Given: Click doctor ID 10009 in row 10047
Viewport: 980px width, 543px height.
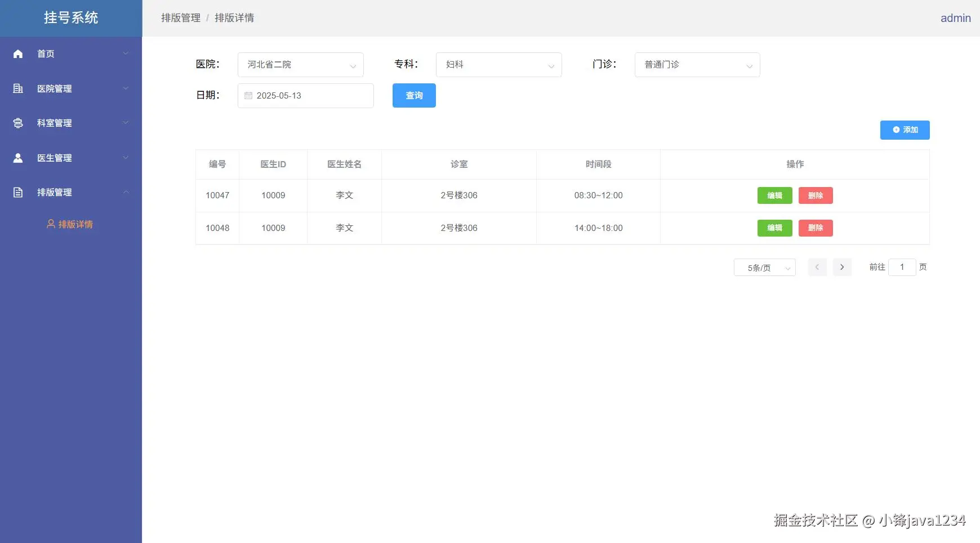Looking at the screenshot, I should tap(273, 195).
